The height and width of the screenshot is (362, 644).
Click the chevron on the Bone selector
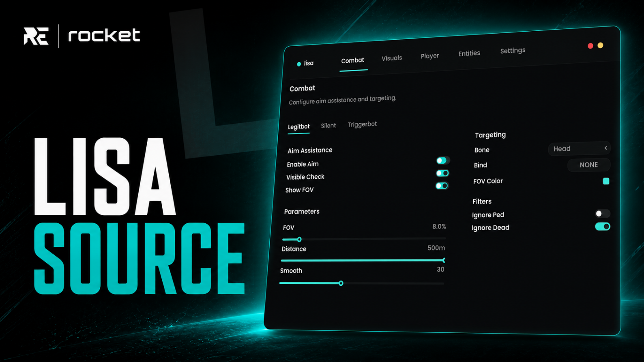605,148
